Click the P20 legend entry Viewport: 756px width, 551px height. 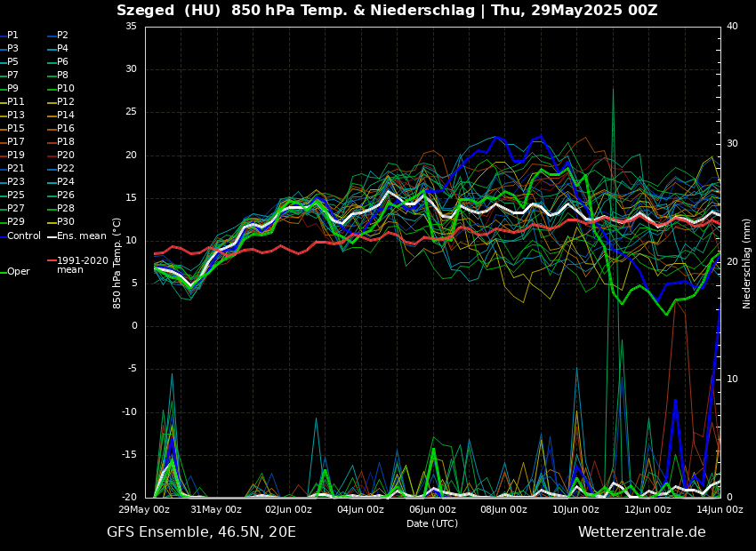pyautogui.click(x=66, y=156)
